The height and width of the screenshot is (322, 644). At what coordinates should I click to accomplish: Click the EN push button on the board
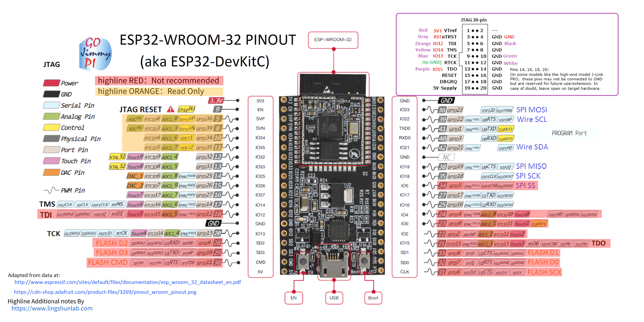point(303,261)
